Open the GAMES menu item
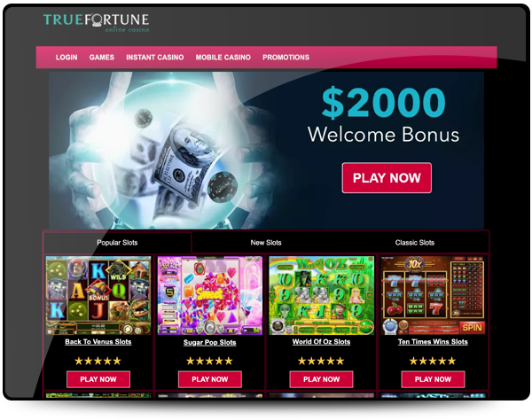The image size is (532, 420). (102, 58)
